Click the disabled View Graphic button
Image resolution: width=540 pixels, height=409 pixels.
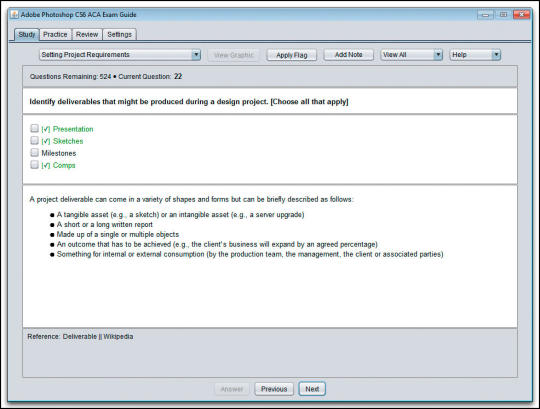pyautogui.click(x=233, y=55)
